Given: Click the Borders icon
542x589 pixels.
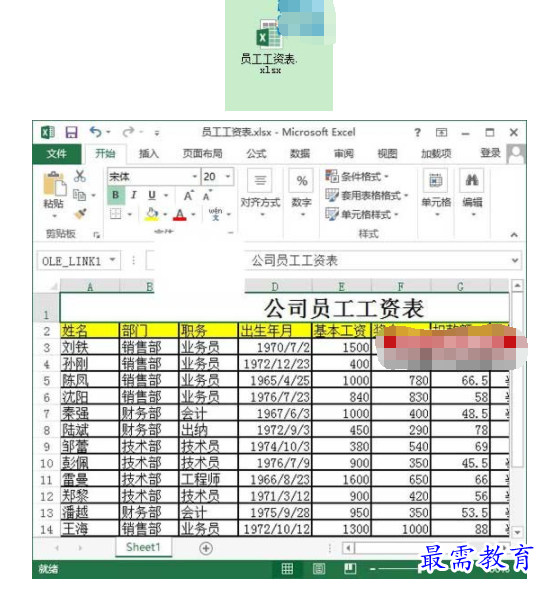Looking at the screenshot, I should [x=116, y=214].
